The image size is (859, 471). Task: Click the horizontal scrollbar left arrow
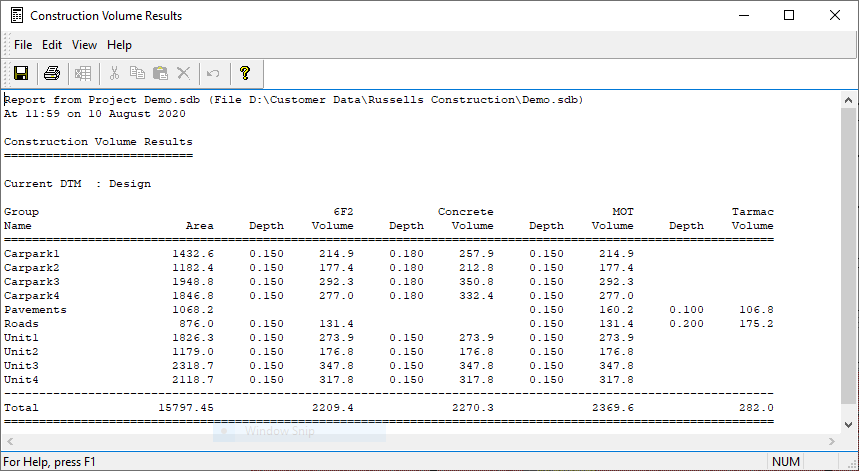point(9,441)
